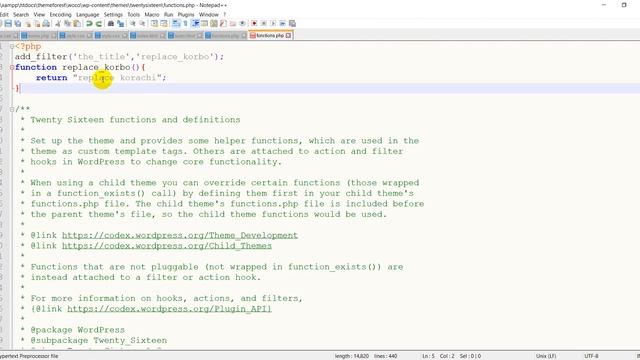640x360 pixels.
Task: Click the Paste clipboard icon
Action: [77, 24]
